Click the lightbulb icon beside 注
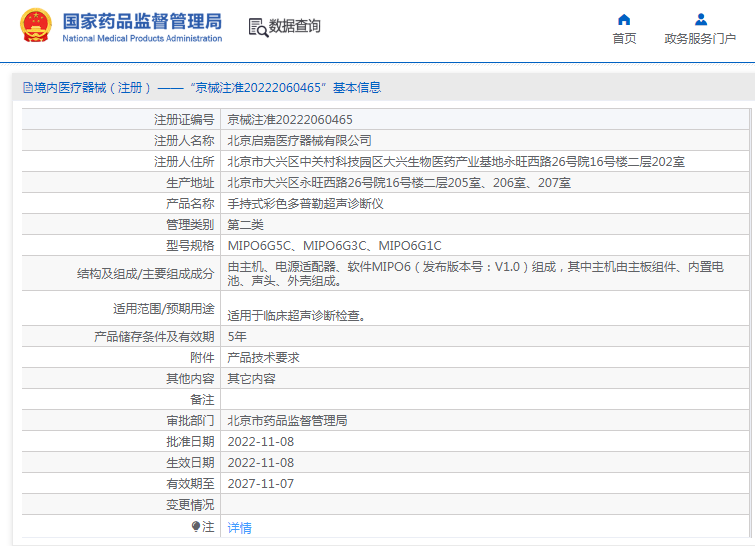 point(195,526)
